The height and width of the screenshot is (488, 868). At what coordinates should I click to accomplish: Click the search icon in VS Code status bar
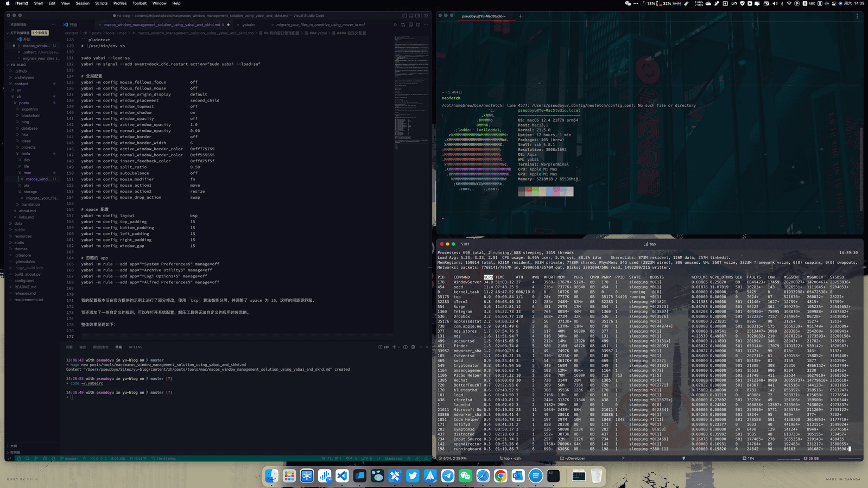click(27, 459)
